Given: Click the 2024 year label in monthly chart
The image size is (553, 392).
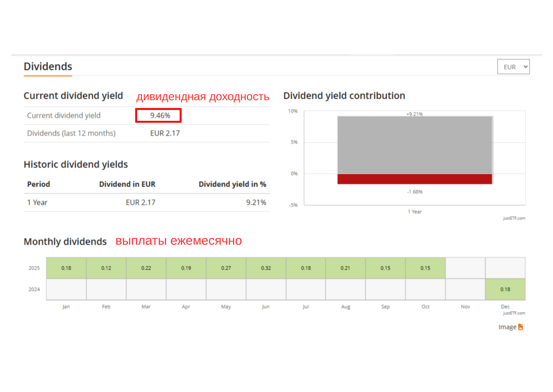Looking at the screenshot, I should pyautogui.click(x=34, y=290).
